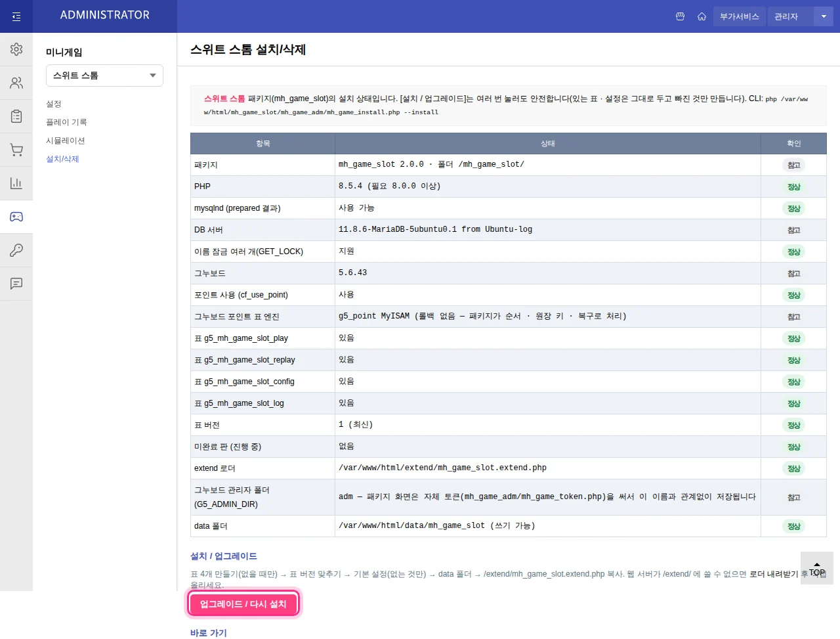
Task: Click the 정상 badge in the PHP row
Action: 793,187
